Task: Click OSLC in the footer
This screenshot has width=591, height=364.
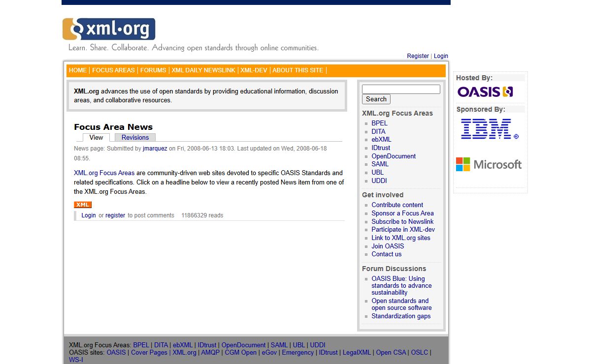Action: click(x=420, y=353)
